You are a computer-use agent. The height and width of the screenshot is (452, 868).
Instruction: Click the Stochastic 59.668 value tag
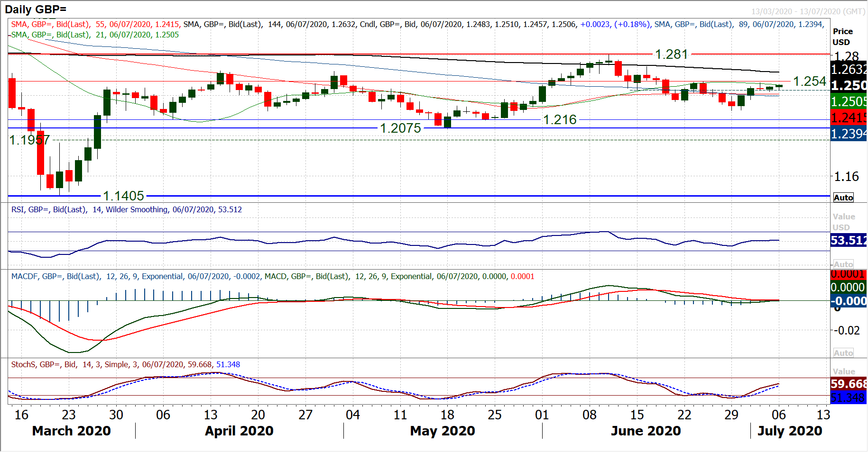click(x=849, y=384)
